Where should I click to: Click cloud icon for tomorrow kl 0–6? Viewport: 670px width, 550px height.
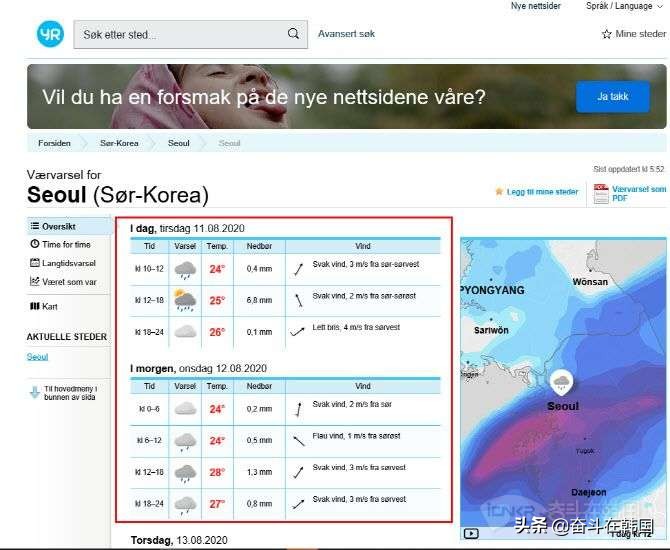tap(185, 409)
